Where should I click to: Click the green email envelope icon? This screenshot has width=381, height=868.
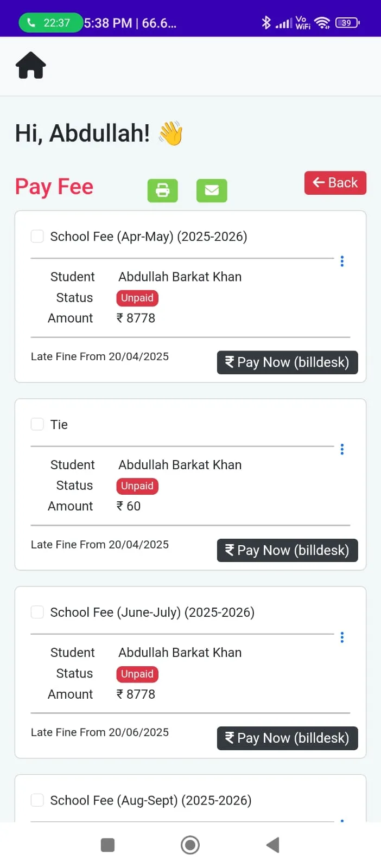pos(212,190)
